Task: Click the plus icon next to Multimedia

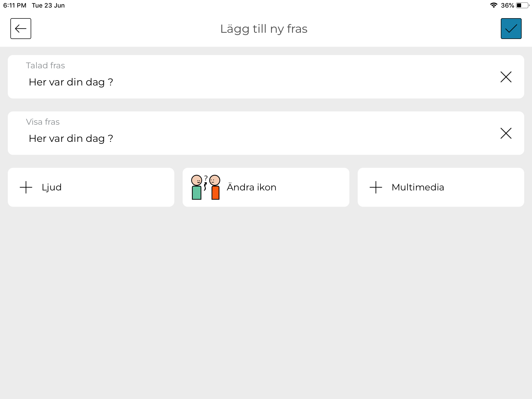Action: [x=376, y=187]
